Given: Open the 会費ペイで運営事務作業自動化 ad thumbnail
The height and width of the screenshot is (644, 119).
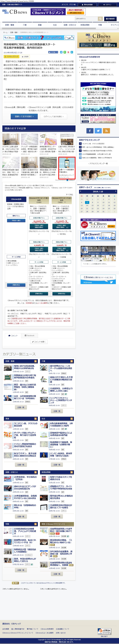Looking at the screenshot, I should tap(67, 163).
